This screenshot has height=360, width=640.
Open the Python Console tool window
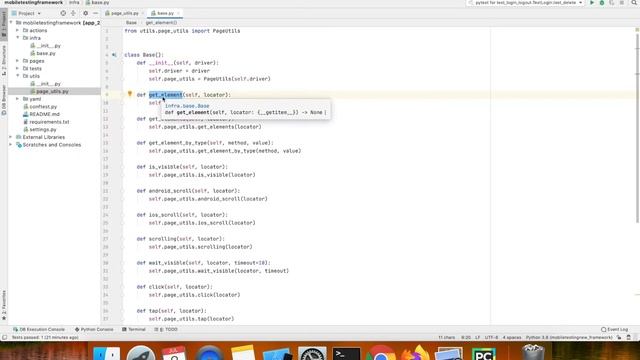[94, 329]
